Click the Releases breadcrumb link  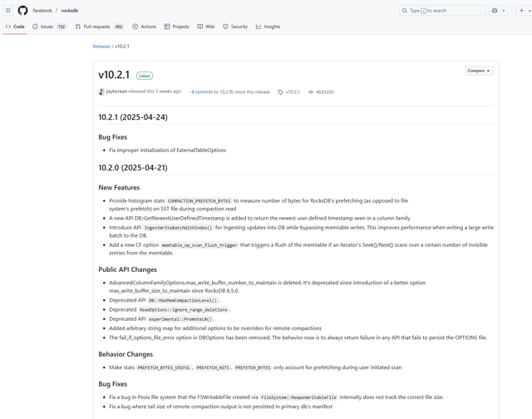pos(101,47)
